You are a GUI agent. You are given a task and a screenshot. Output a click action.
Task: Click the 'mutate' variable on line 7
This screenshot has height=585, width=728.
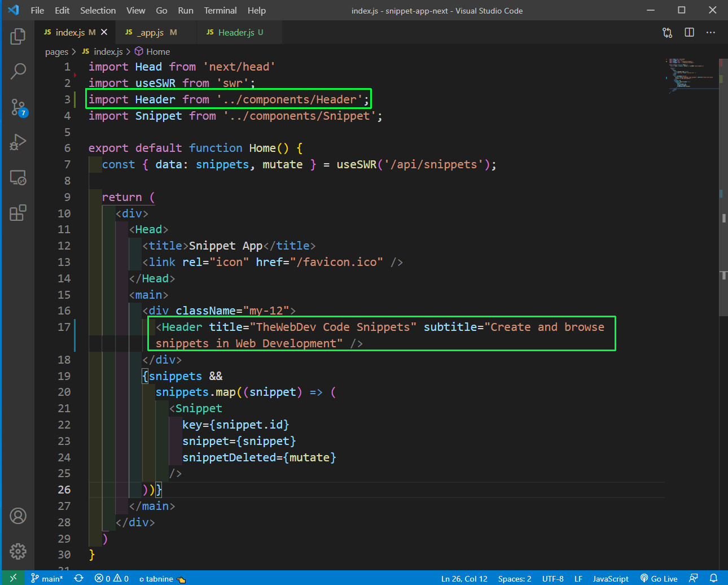pyautogui.click(x=282, y=164)
